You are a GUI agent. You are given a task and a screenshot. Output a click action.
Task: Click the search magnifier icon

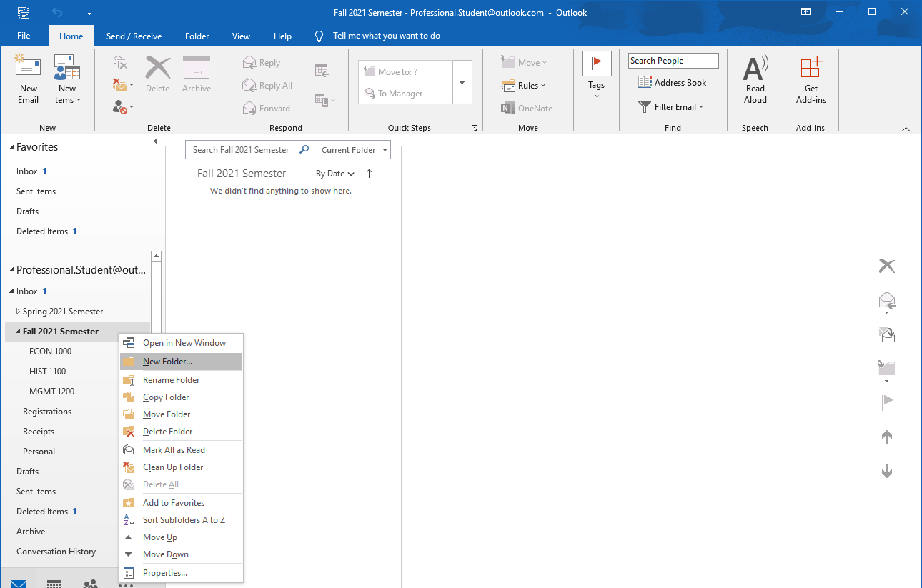pyautogui.click(x=304, y=150)
